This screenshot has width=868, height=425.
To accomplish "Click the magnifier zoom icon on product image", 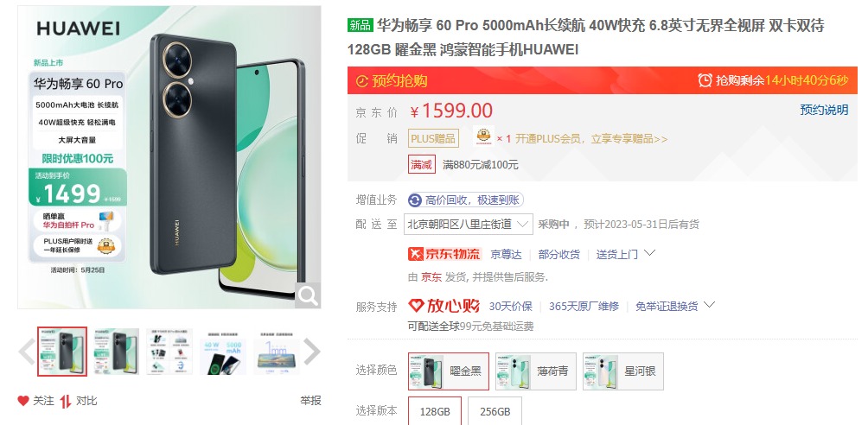I will pos(308,296).
